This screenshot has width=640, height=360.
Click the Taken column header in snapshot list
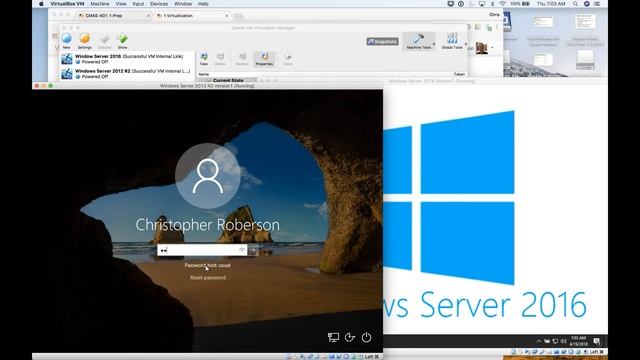(459, 74)
